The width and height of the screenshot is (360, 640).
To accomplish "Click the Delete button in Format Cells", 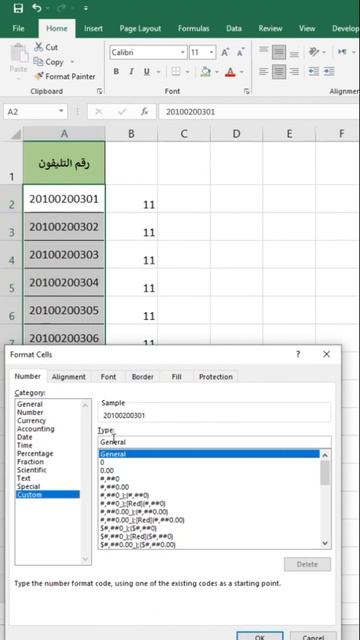I will click(307, 564).
